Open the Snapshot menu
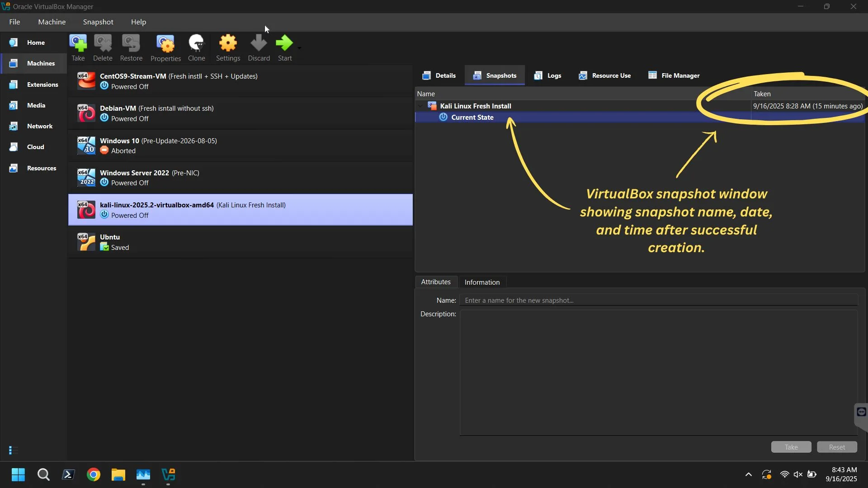This screenshot has height=488, width=868. point(98,22)
